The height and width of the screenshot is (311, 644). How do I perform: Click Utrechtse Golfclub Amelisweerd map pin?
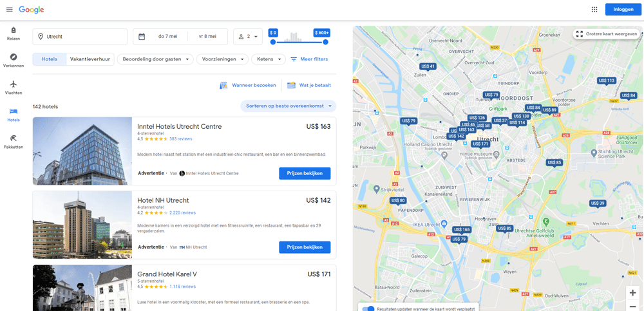(x=546, y=221)
